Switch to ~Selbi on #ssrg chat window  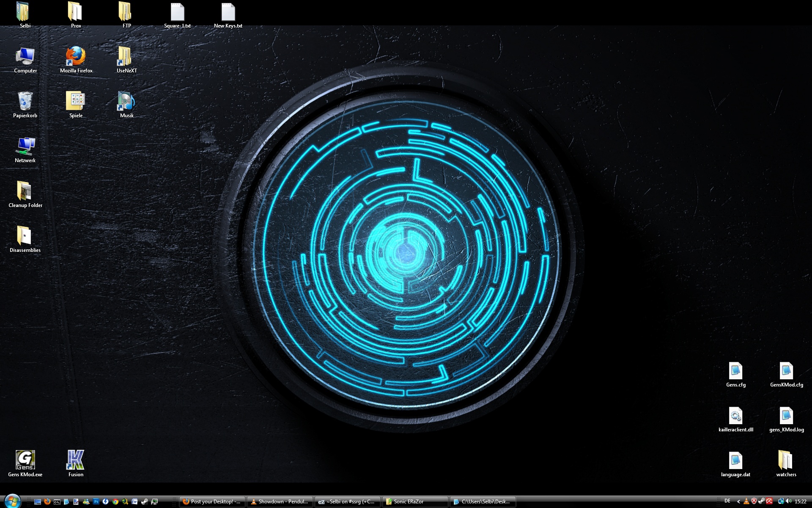[348, 502]
